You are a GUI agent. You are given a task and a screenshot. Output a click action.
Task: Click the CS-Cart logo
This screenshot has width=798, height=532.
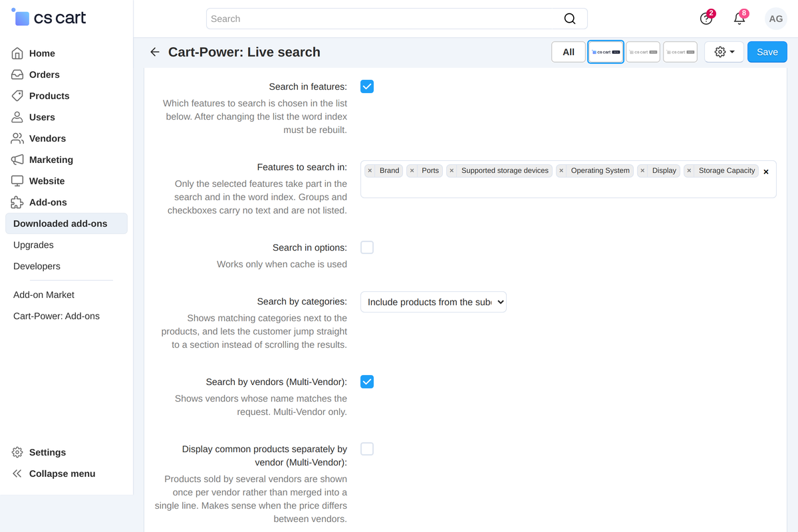click(x=49, y=18)
